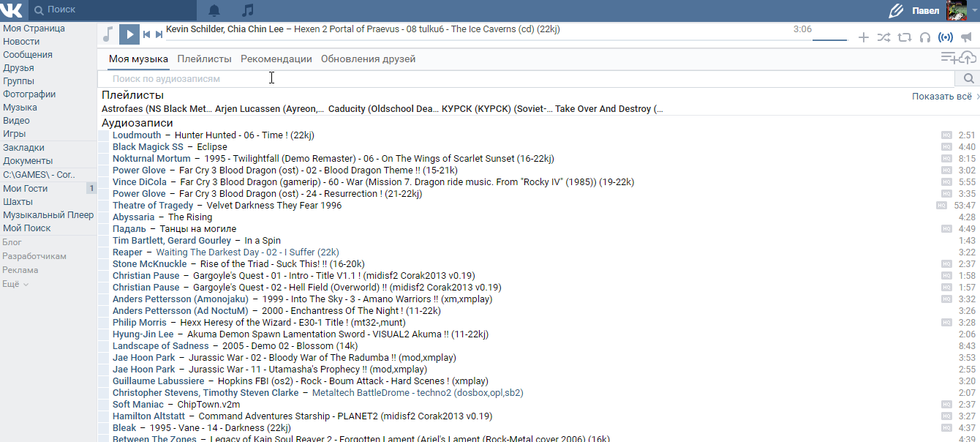Adjust the player volume slider

coord(829,40)
